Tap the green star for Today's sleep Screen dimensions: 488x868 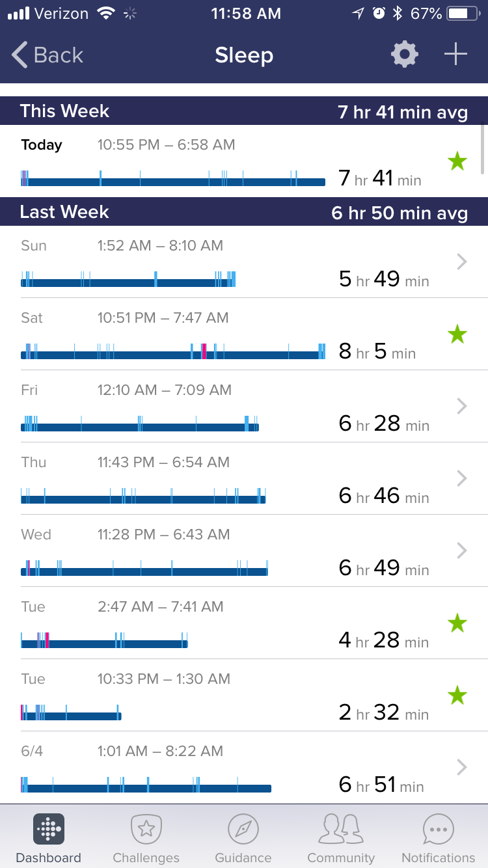(x=457, y=161)
